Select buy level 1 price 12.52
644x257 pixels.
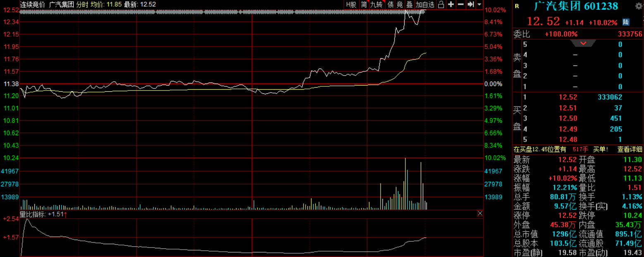pyautogui.click(x=568, y=98)
